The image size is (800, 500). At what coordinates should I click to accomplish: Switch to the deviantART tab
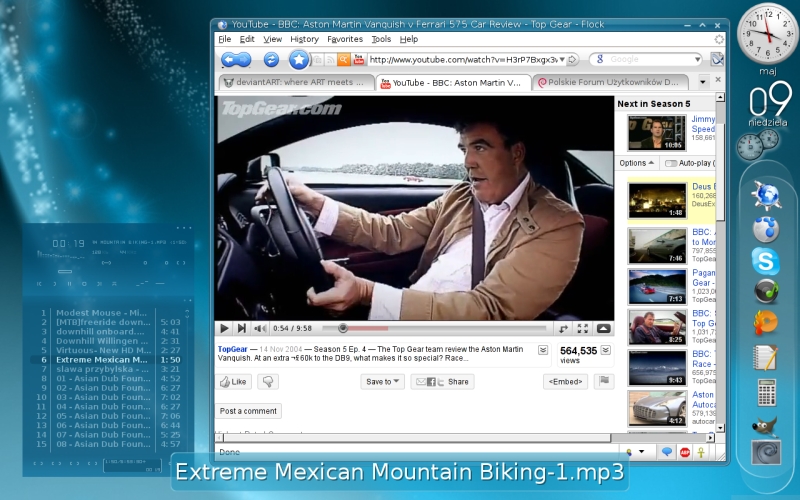(296, 82)
